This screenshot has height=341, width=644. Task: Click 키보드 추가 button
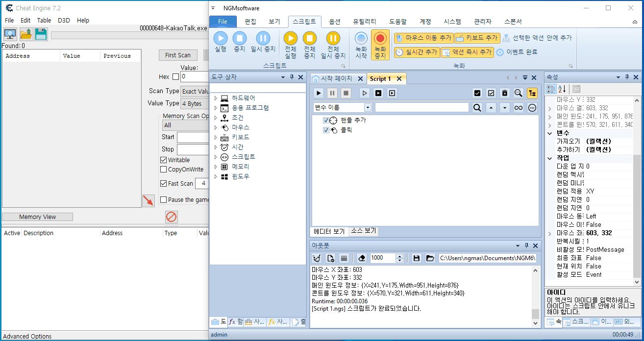(477, 38)
